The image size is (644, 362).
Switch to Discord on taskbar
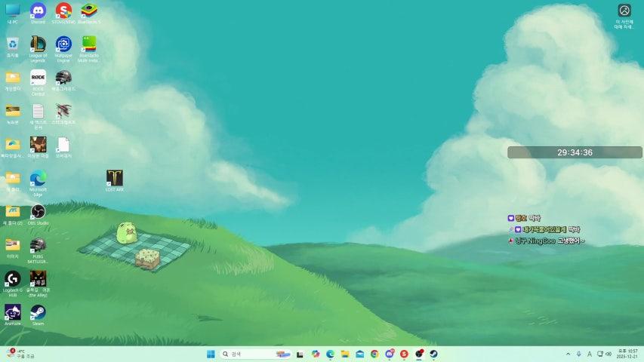[390, 354]
